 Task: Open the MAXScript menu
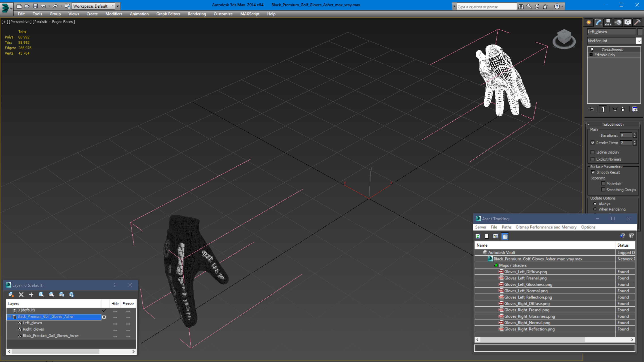pos(250,14)
